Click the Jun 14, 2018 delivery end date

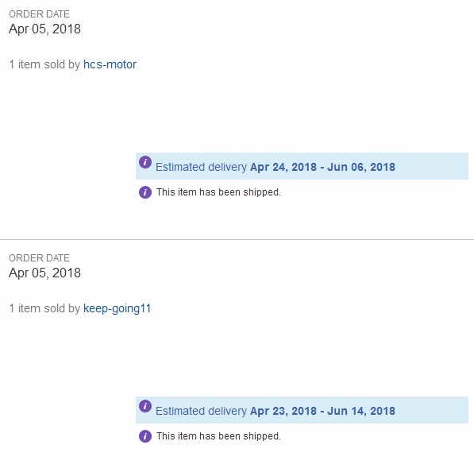click(x=361, y=411)
